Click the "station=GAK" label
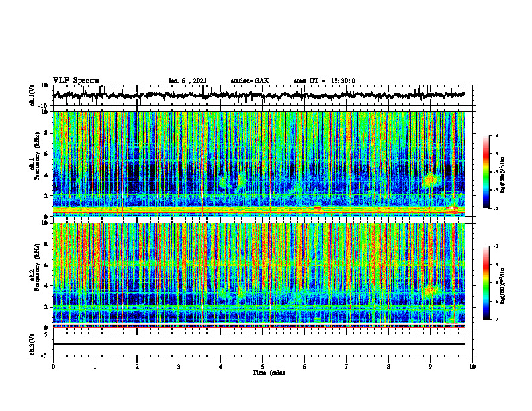This screenshot has width=532, height=411. (x=250, y=81)
